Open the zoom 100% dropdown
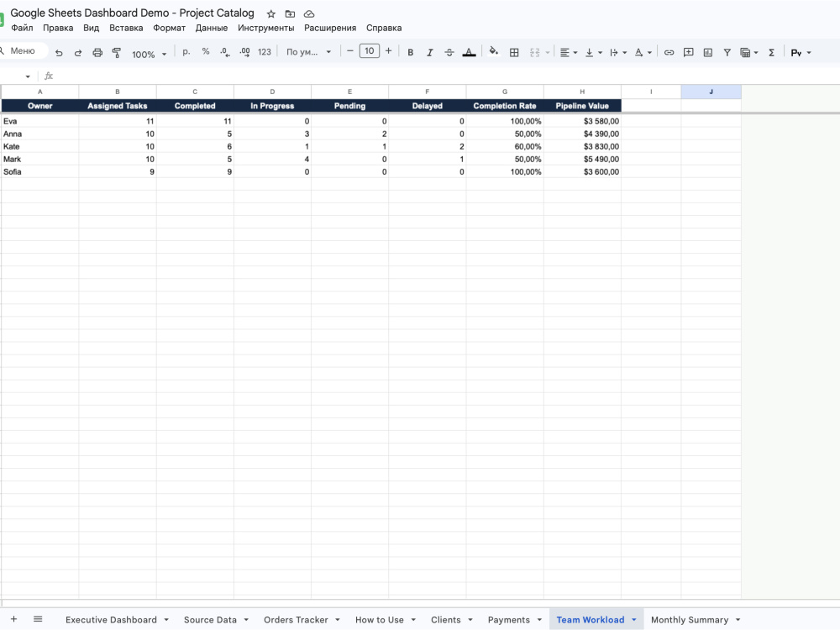This screenshot has width=840, height=630. coord(150,54)
